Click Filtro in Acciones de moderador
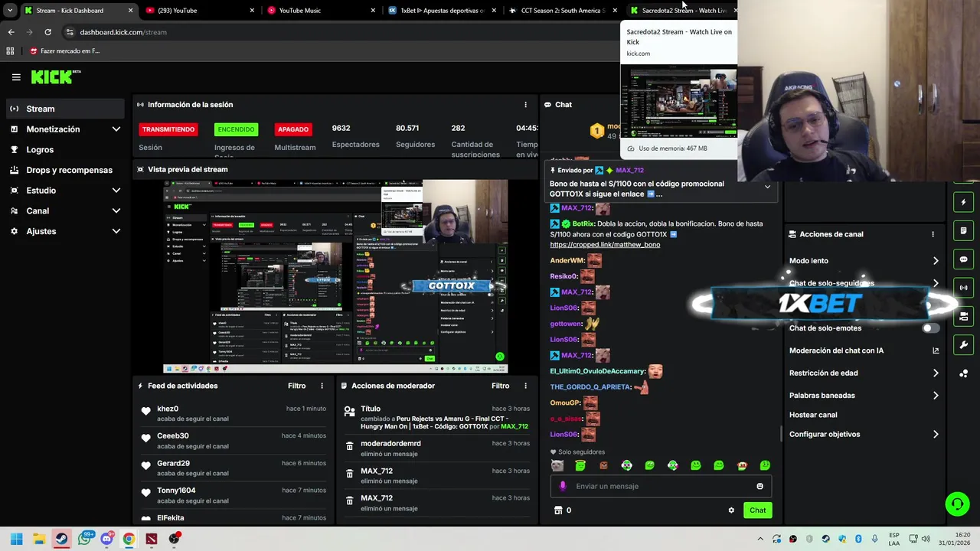 [x=500, y=386]
